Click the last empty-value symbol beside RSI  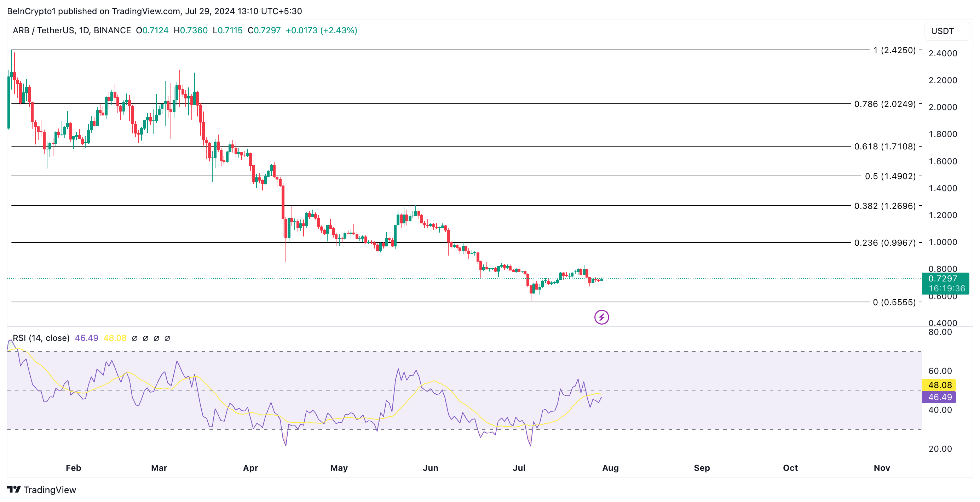167,338
